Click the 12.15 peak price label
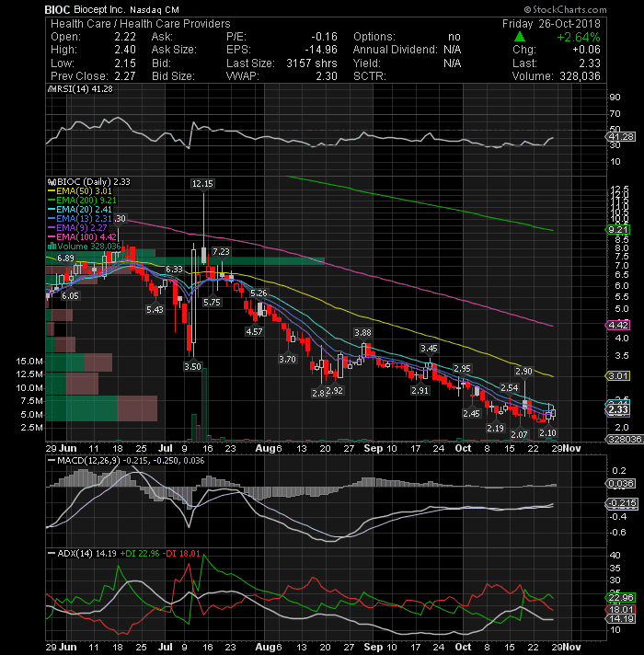Viewport: 644px width, 655px height. point(202,183)
